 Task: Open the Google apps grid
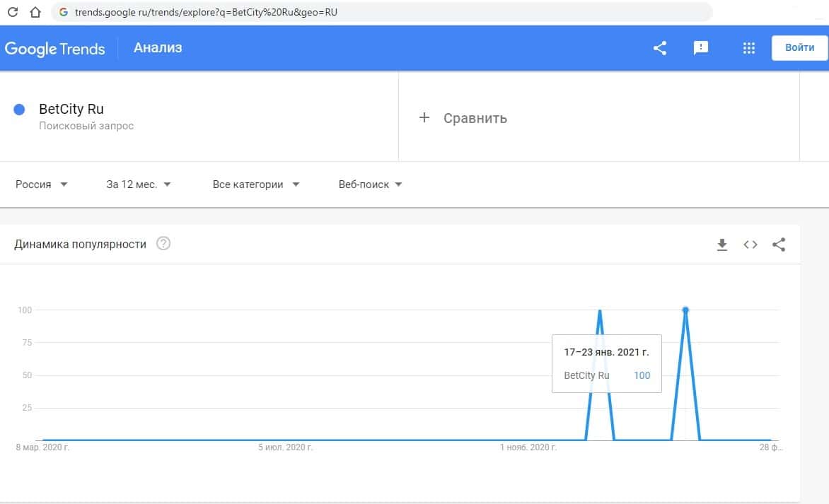[x=749, y=48]
